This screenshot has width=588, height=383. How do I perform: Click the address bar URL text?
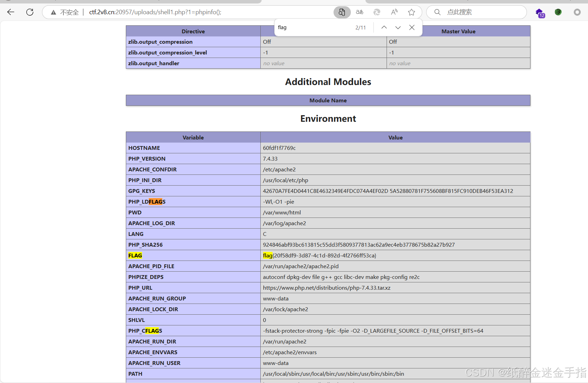[x=155, y=12]
